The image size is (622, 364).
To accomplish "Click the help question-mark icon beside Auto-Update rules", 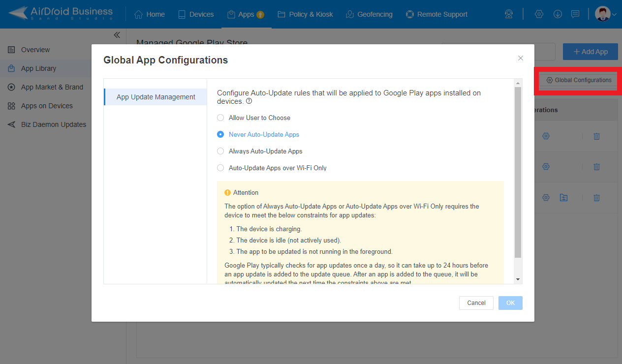I will click(249, 101).
